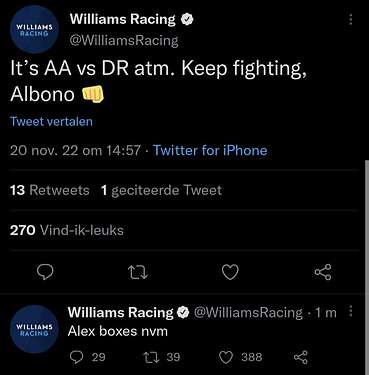Image resolution: width=369 pixels, height=375 pixels.
Task: Show the 270 Vind-ik-leuks list
Action: [67, 230]
